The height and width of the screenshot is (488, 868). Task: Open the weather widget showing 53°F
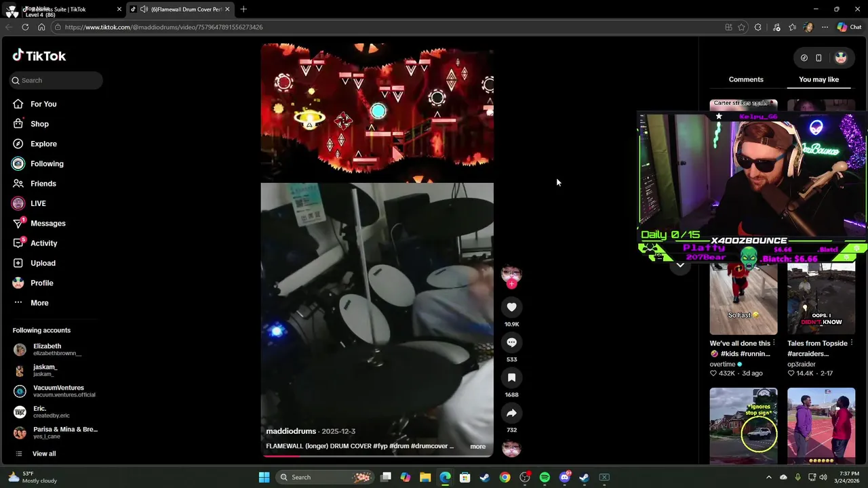[x=33, y=477]
